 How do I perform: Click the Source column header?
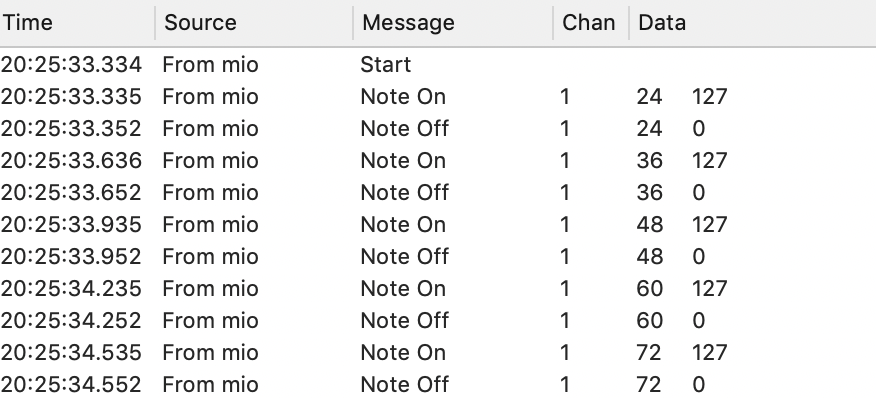tap(254, 23)
